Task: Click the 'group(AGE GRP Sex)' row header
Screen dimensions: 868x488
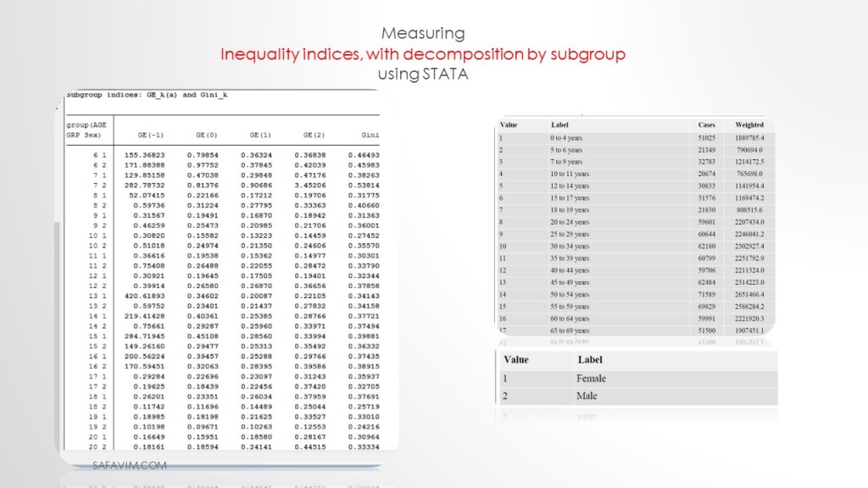Action: (86, 130)
